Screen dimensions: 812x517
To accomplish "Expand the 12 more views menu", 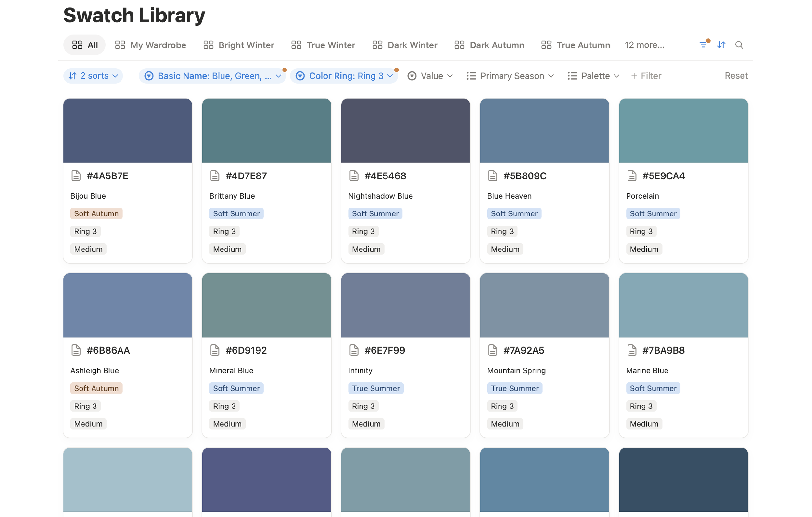I will 644,45.
